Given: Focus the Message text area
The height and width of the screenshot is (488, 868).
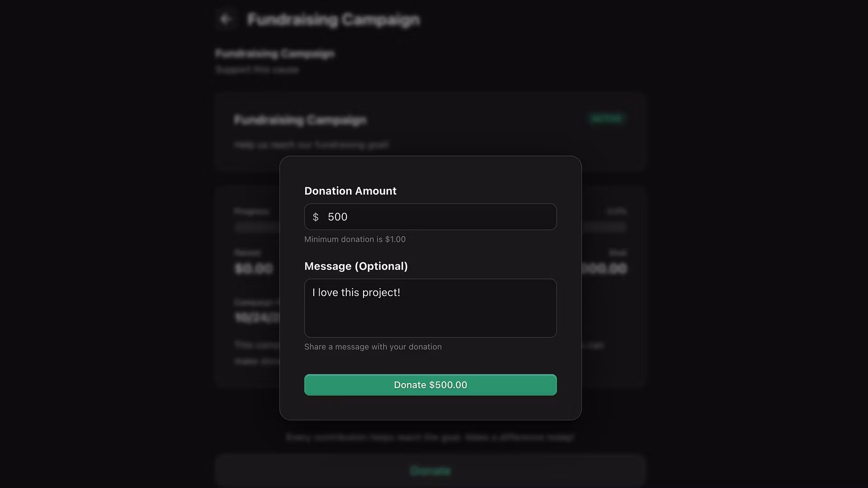Looking at the screenshot, I should pos(430,308).
